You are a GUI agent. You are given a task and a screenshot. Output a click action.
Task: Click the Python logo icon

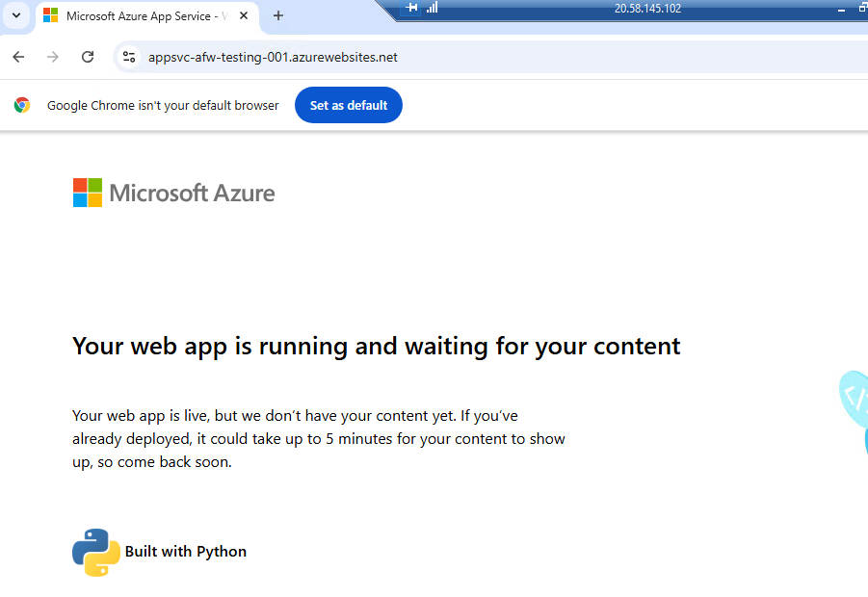pyautogui.click(x=95, y=552)
